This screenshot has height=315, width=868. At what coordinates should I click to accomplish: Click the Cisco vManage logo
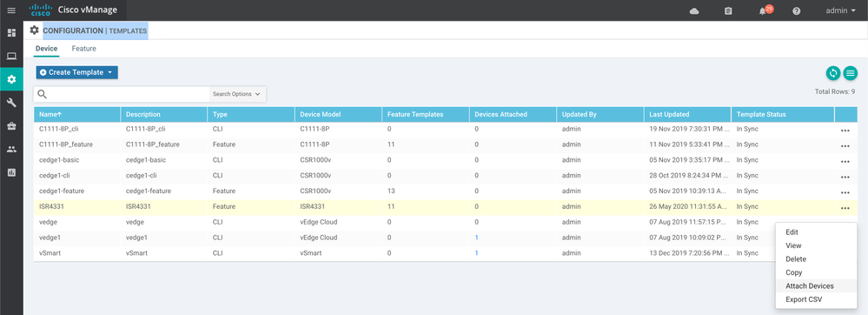[73, 10]
